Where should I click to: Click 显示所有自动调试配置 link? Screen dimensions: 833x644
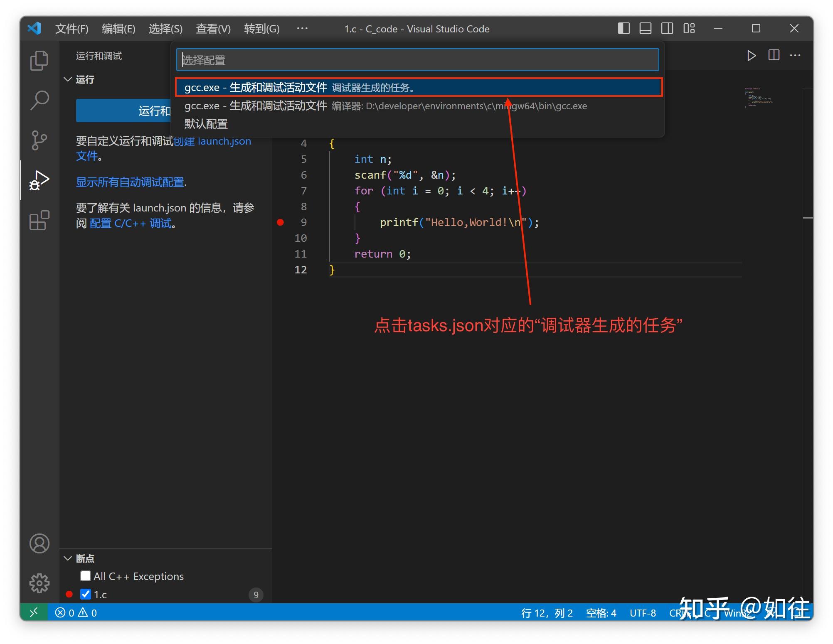(x=130, y=182)
